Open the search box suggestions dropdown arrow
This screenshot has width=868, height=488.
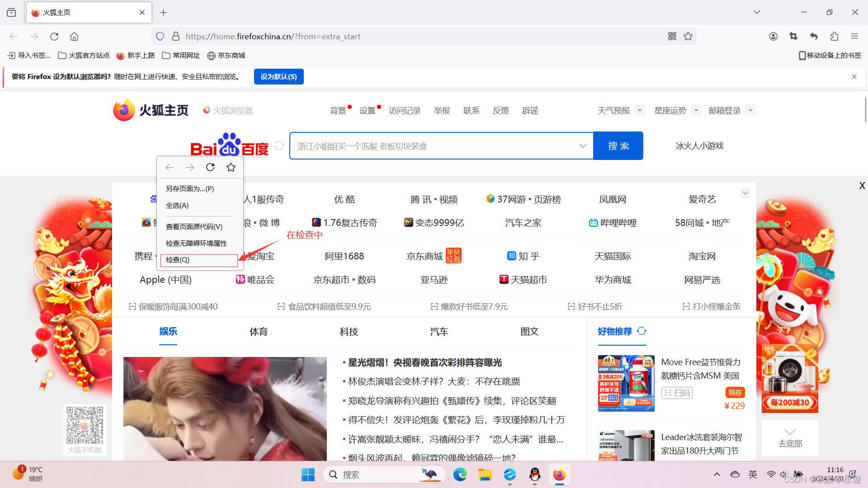[x=583, y=145]
